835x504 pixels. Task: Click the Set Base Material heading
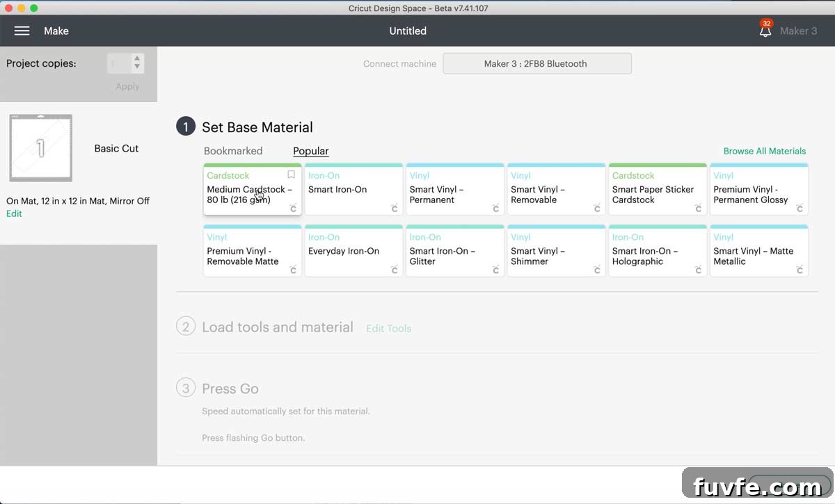257,127
